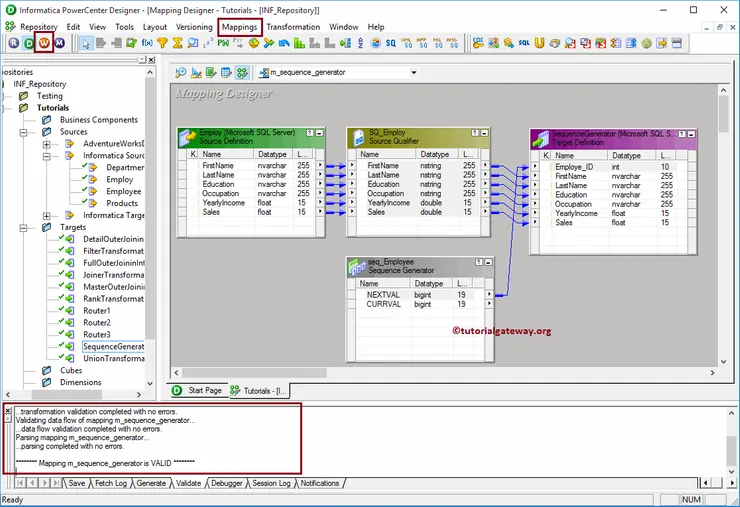Add an Aggregator sigma transformation
Image resolution: width=740 pixels, height=507 pixels.
177,43
